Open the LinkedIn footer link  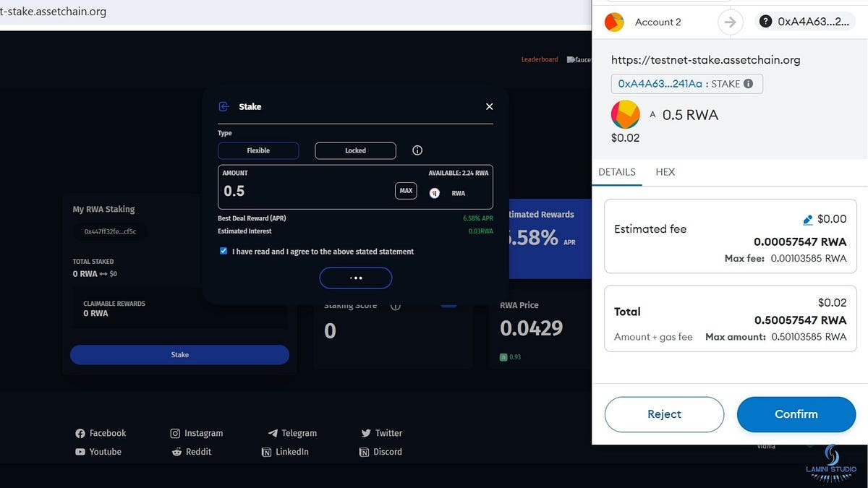pyautogui.click(x=286, y=452)
